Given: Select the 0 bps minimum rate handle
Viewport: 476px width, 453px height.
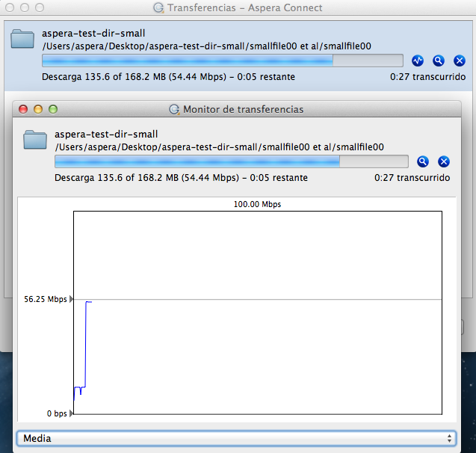Looking at the screenshot, I should 72,413.
